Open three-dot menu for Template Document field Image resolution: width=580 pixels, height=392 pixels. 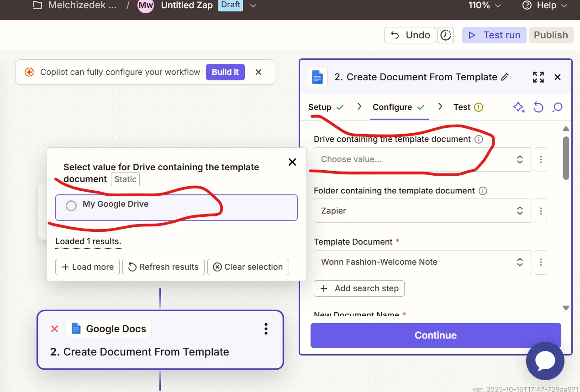coord(541,262)
